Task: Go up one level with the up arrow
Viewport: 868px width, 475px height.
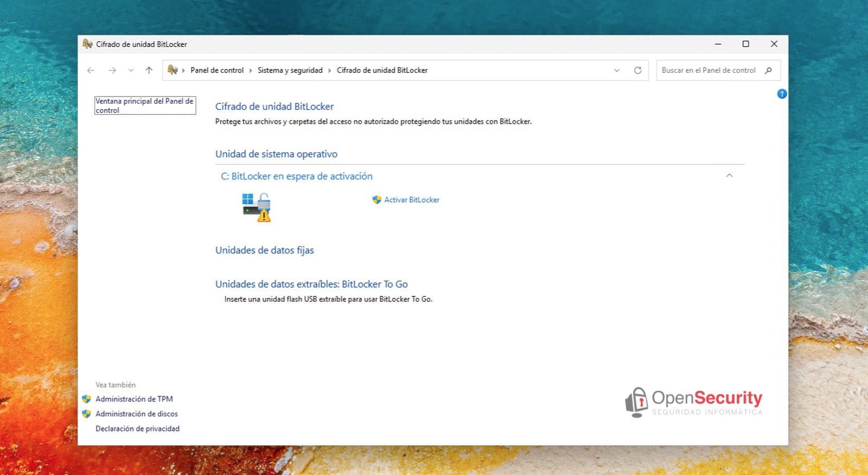Action: point(149,71)
